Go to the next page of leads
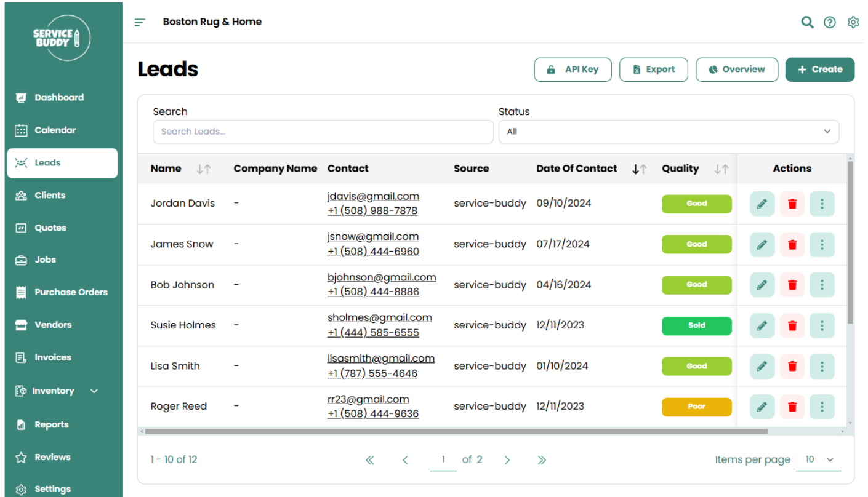868x497 pixels. [507, 460]
